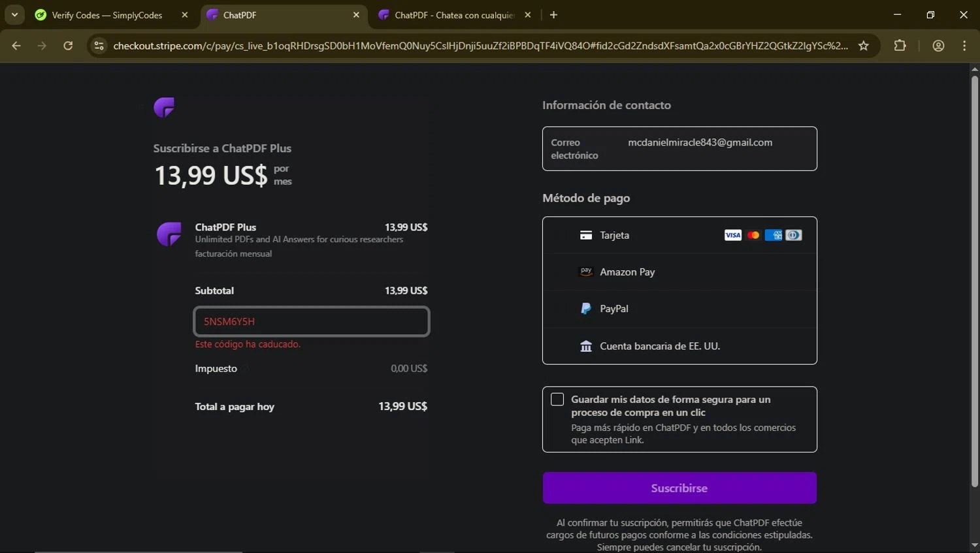Expand the Cuenta bancaria de EE. UU. option
This screenshot has height=553, width=980.
[x=660, y=346]
